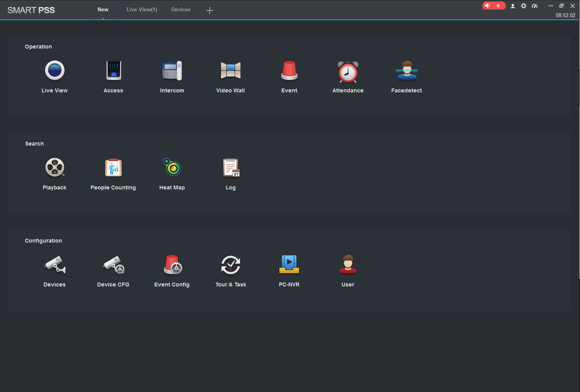Click the 'People Counting' label text

pyautogui.click(x=113, y=187)
